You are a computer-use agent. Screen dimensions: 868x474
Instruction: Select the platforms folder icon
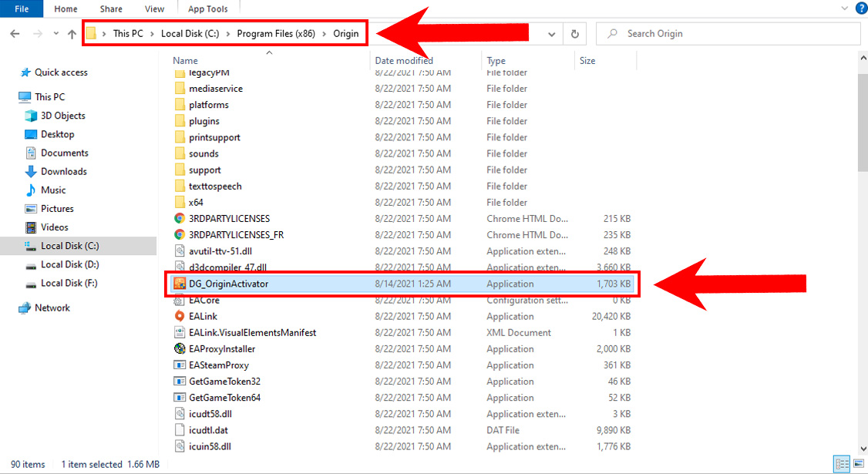(x=180, y=105)
